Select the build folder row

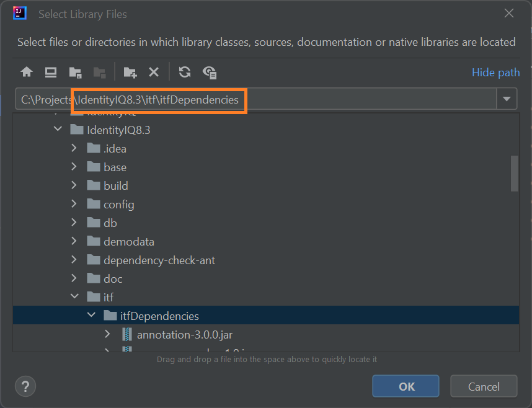(x=266, y=185)
